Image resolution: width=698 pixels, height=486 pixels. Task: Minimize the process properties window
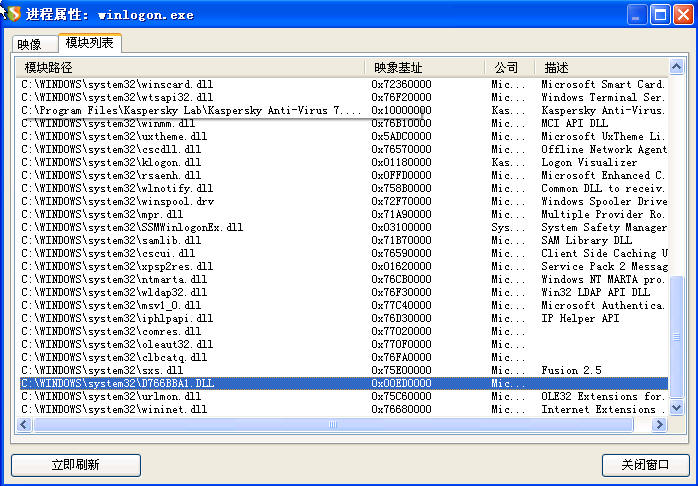pos(637,15)
